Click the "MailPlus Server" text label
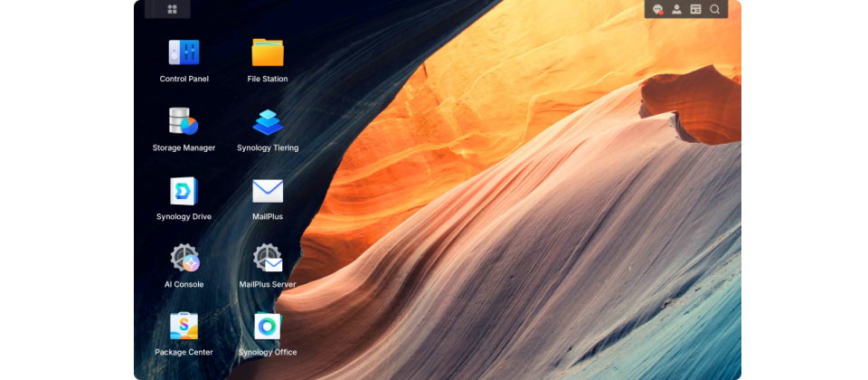868x380 pixels. coord(268,284)
